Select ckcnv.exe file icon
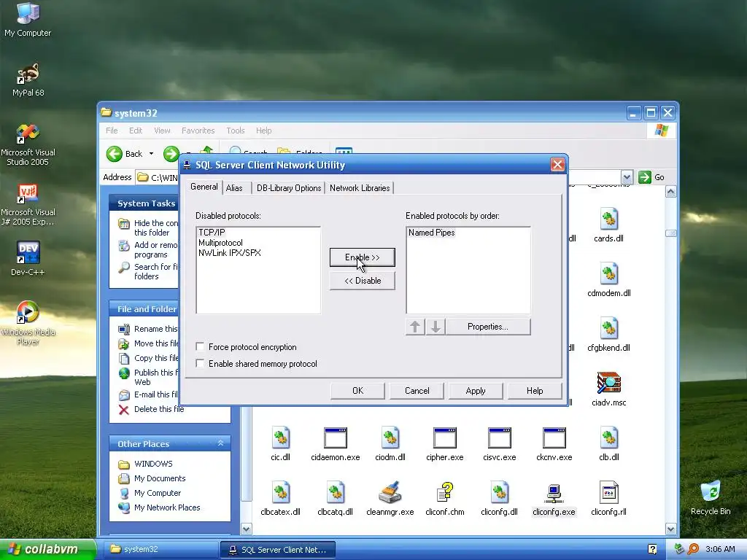The image size is (747, 560). click(554, 444)
